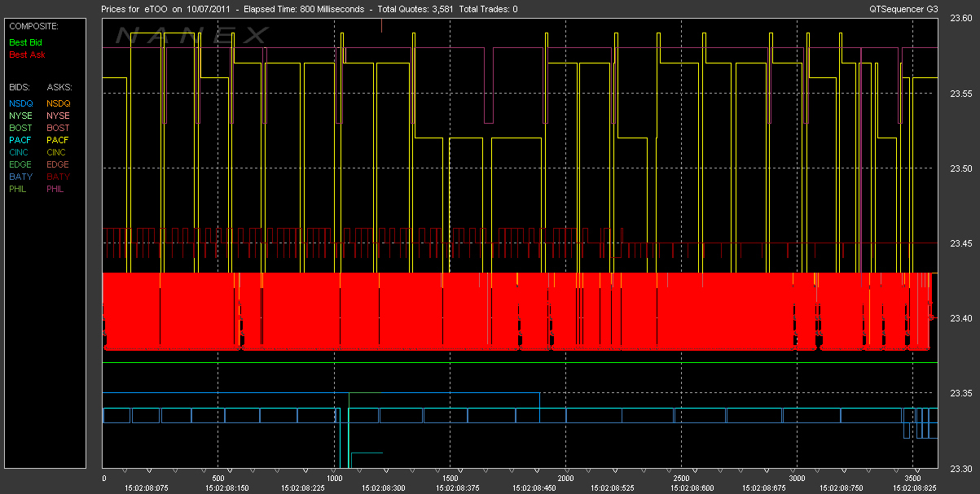
Task: Click the 15:02:08:450 timestamp label
Action: [536, 487]
